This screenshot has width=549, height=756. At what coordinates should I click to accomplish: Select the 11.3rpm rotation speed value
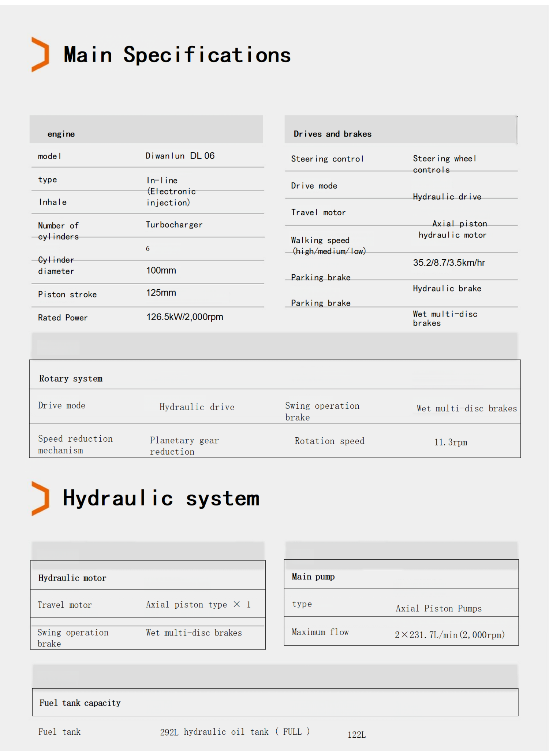point(451,442)
